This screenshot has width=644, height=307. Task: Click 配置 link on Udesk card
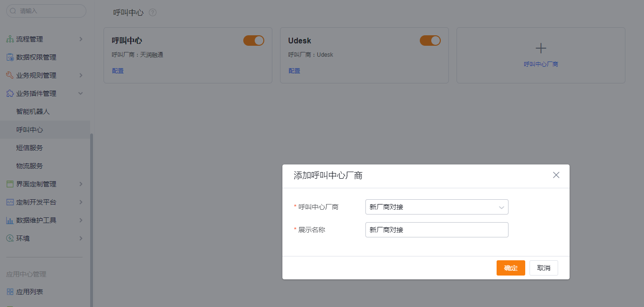click(294, 71)
